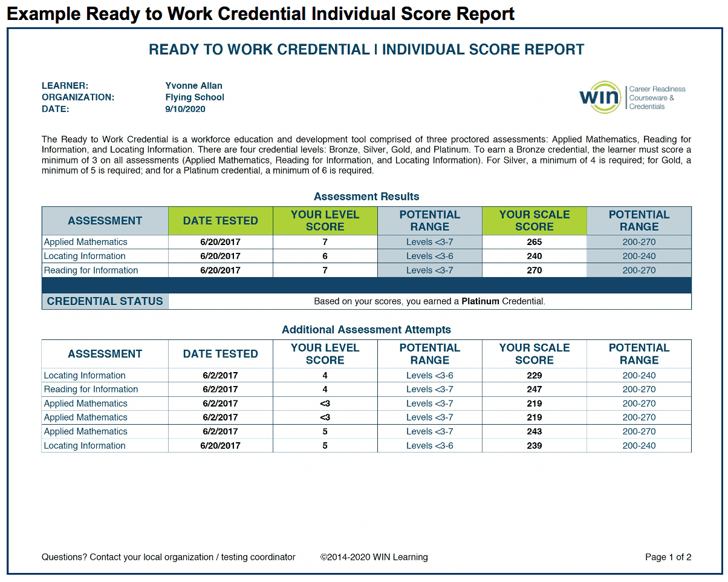Select Reading for Information in Assessment Results table
Viewport: 728px width, 582px height.
91,270
